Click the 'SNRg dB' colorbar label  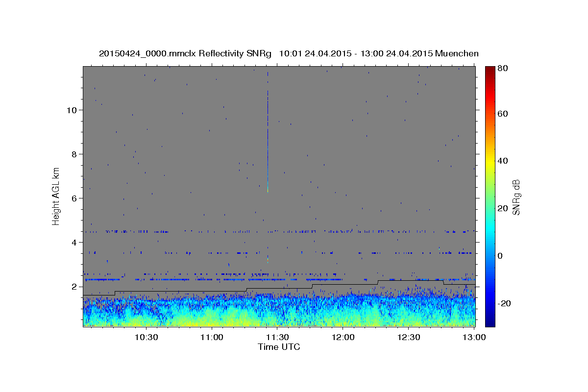tap(516, 197)
